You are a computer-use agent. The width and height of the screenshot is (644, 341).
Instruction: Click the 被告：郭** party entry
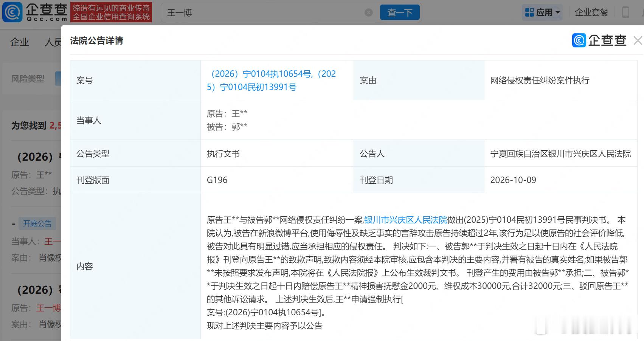tap(227, 127)
